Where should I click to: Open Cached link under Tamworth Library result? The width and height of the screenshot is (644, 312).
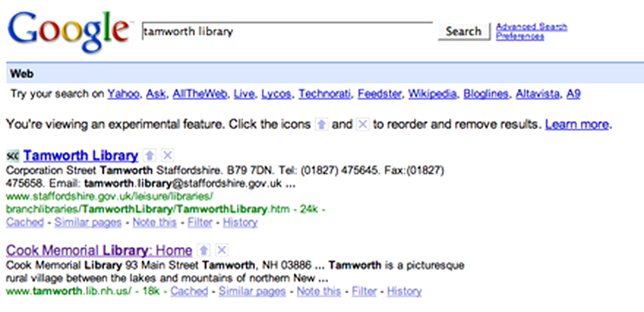[25, 223]
